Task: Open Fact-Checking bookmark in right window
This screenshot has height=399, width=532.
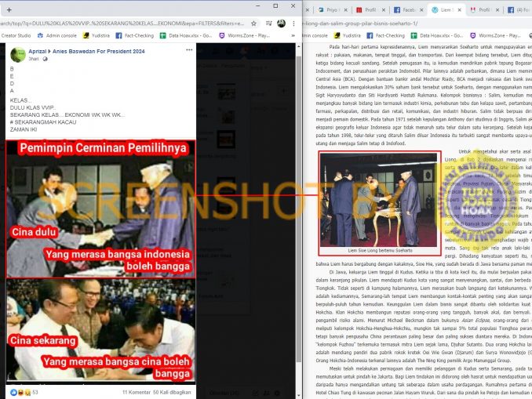Action: click(386, 35)
